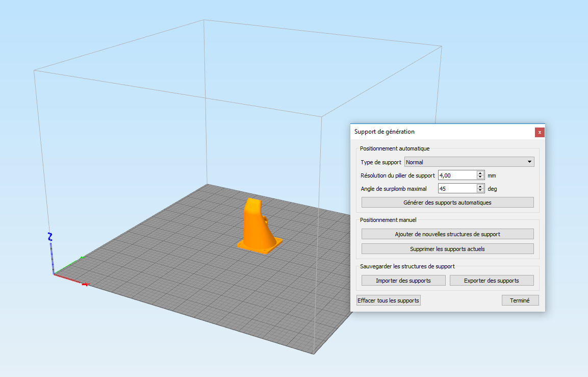
Task: Click the Angle de surplomb maximal field
Action: (x=457, y=188)
